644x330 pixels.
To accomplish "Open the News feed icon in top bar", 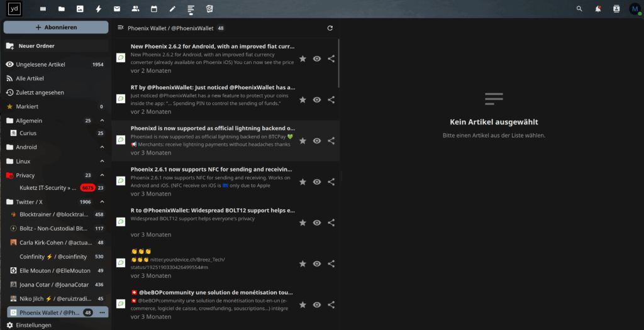I will click(x=191, y=9).
